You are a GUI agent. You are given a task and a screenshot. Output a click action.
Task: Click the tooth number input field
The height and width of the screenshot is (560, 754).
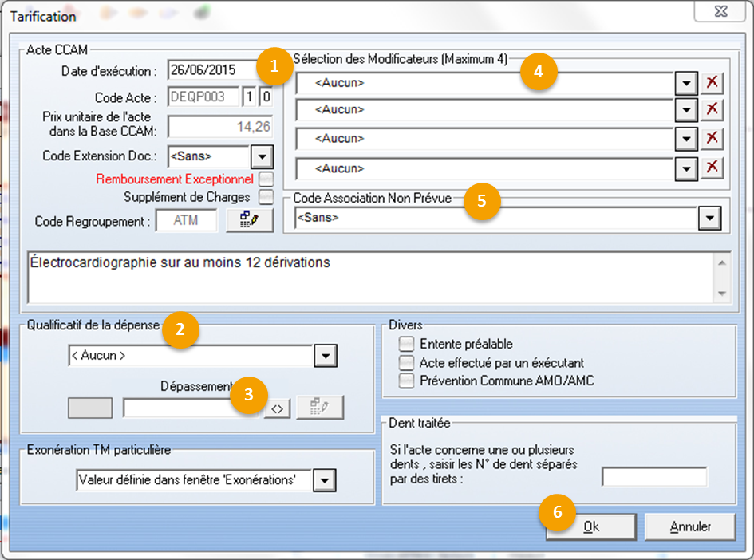654,477
